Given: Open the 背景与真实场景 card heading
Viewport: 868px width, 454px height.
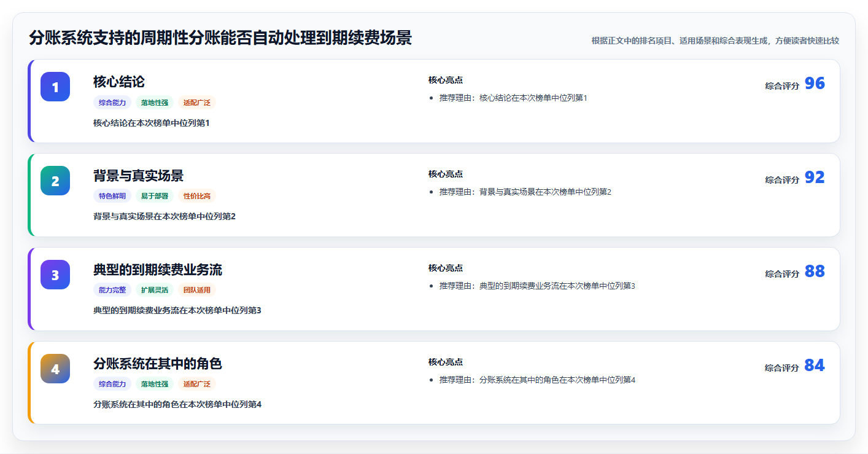Looking at the screenshot, I should pos(138,176).
